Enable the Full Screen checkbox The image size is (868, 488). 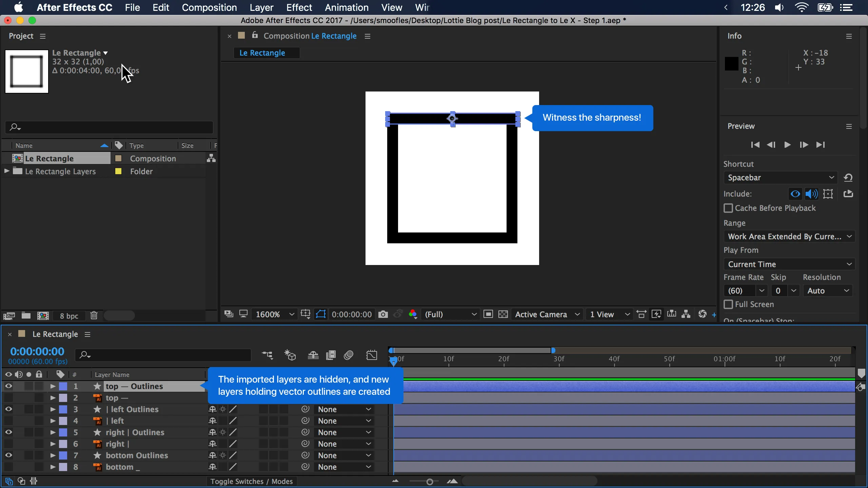point(728,304)
